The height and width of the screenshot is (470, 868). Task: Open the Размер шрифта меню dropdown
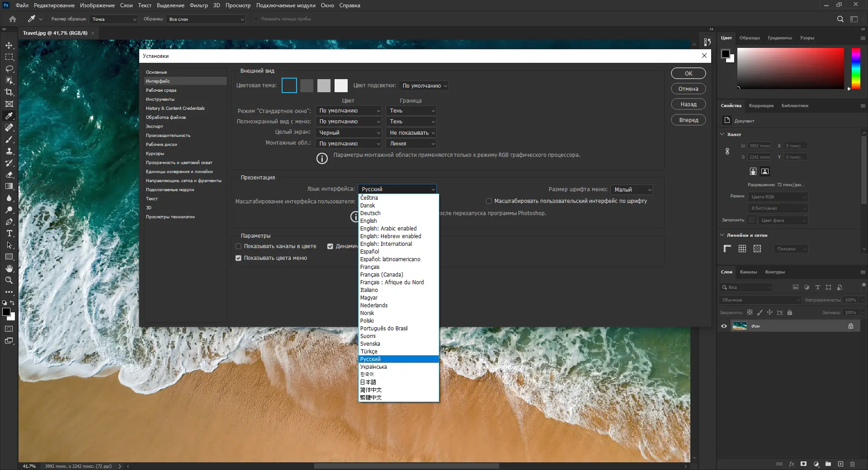click(x=632, y=190)
